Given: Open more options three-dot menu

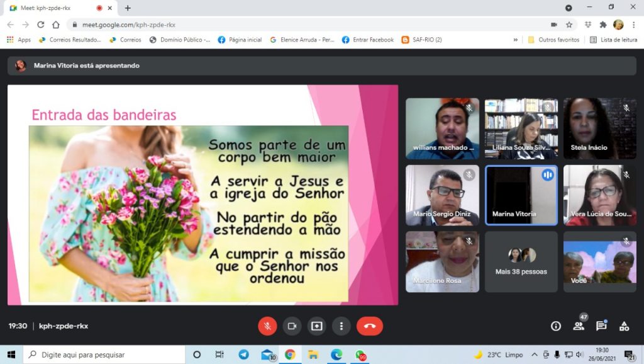Looking at the screenshot, I should [341, 326].
